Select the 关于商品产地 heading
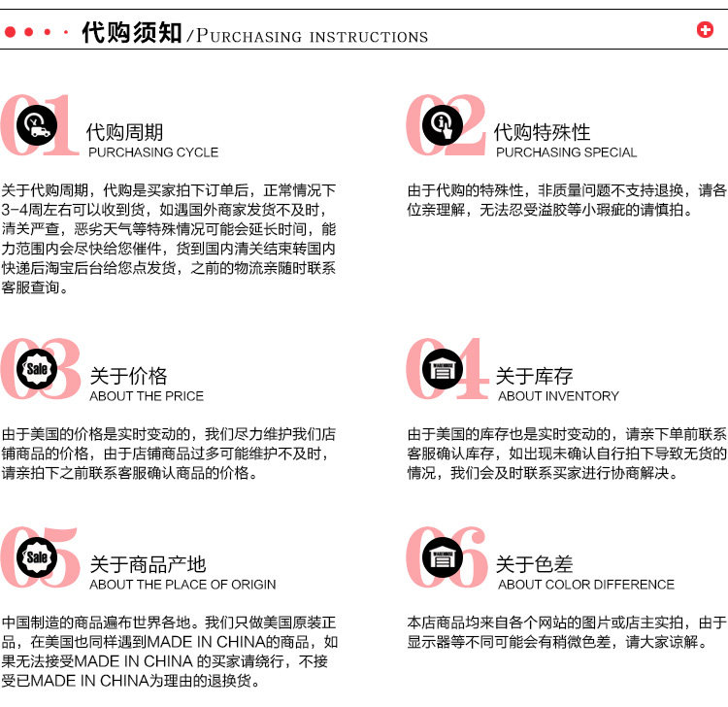The height and width of the screenshot is (707, 728). (x=148, y=564)
